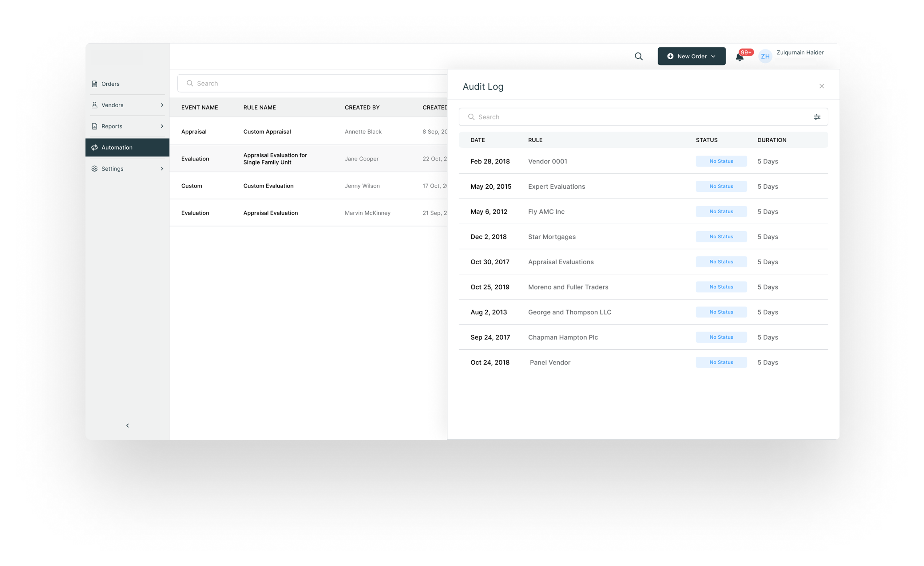
Task: Click No Status badge for Star Mortgages
Action: pos(721,237)
